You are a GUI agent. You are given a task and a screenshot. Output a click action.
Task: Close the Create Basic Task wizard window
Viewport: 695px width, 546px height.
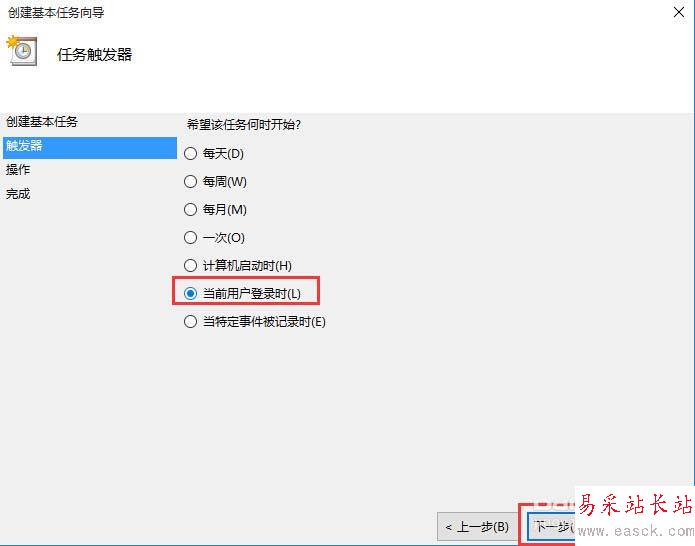tap(679, 12)
